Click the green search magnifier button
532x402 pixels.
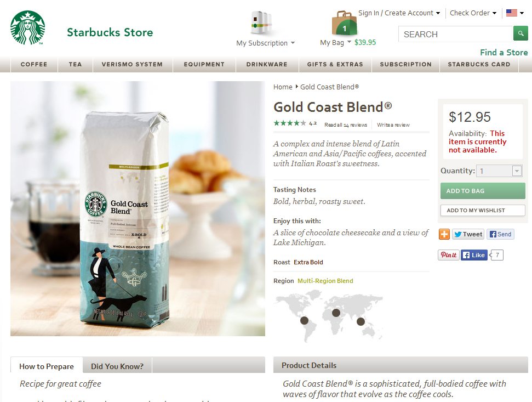520,33
